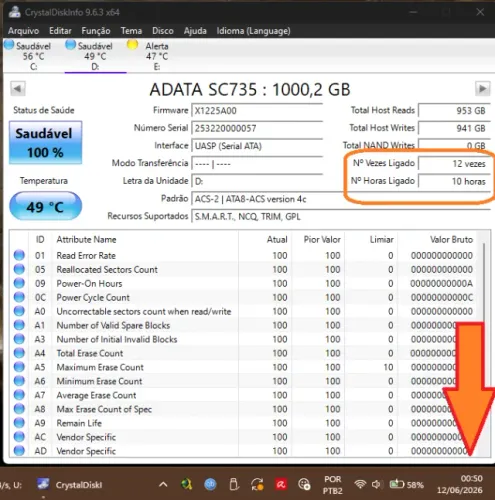Select Max Erase Count of Spec attribute
This screenshot has width=495, height=500.
pos(104,409)
